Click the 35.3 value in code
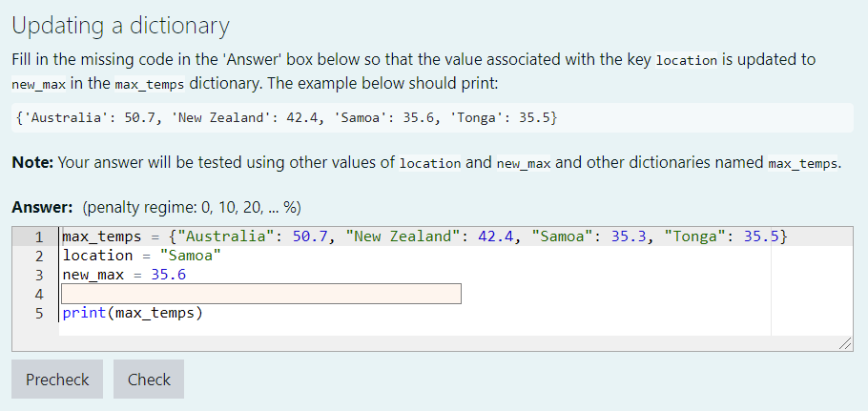Viewport: 868px width, 411px height. point(629,236)
